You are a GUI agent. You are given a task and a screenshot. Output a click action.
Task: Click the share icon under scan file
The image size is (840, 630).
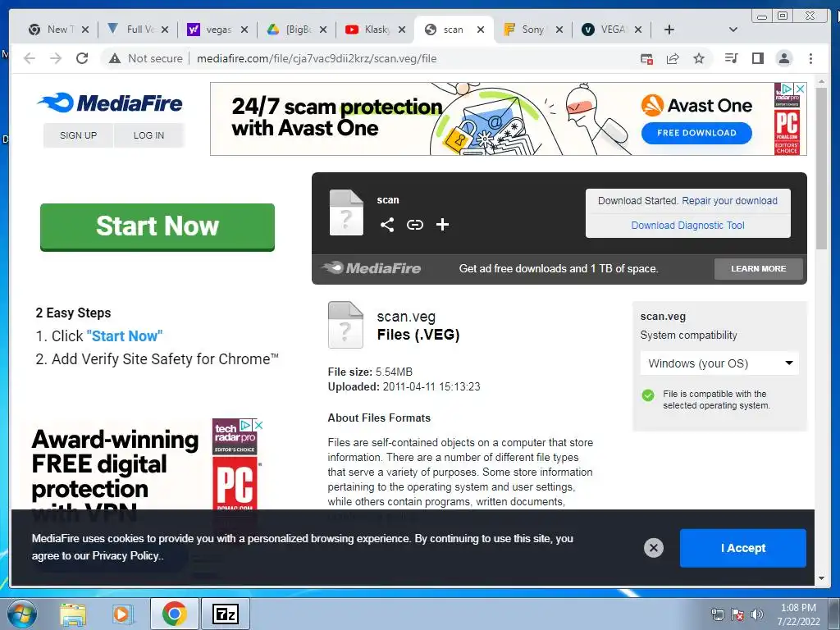pyautogui.click(x=387, y=225)
